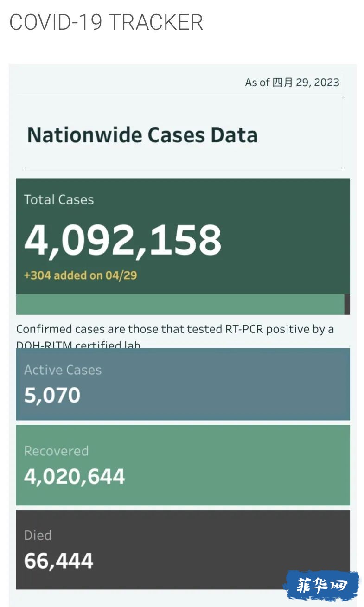Image resolution: width=364 pixels, height=607 pixels.
Task: Click the COVID-19 TRACKER heading
Action: coord(106,22)
